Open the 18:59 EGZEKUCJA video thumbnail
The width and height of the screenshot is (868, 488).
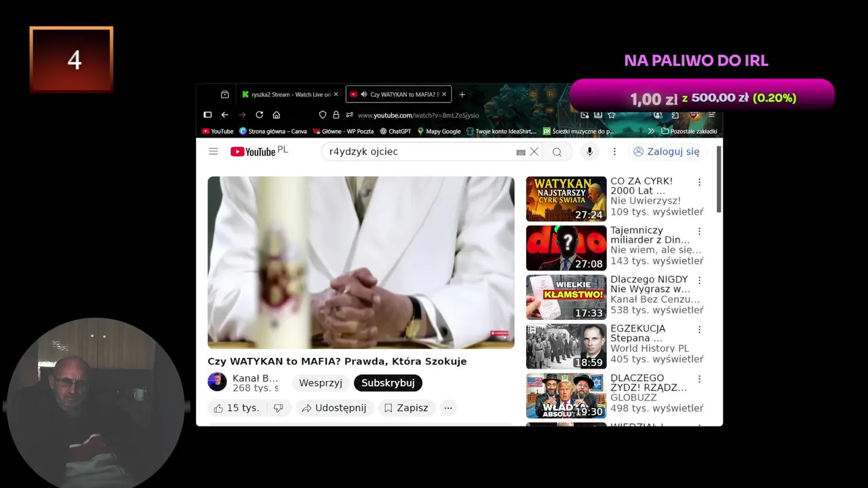click(x=566, y=346)
